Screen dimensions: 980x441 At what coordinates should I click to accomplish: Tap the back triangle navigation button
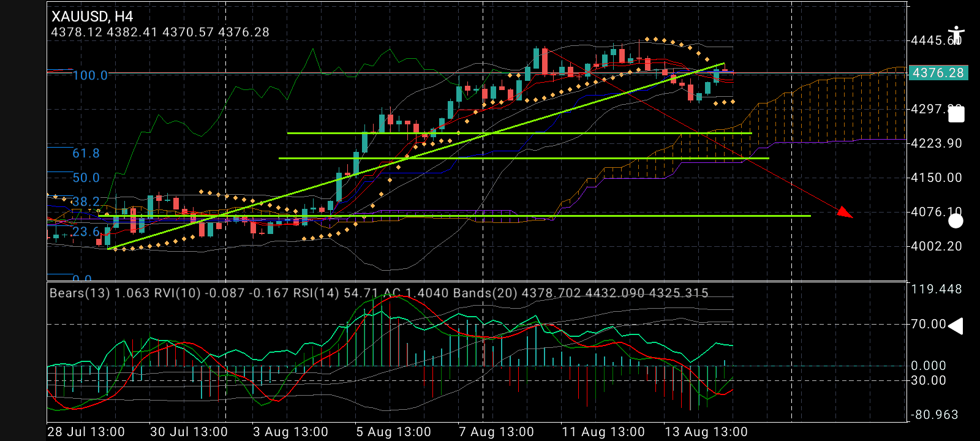[x=956, y=326]
